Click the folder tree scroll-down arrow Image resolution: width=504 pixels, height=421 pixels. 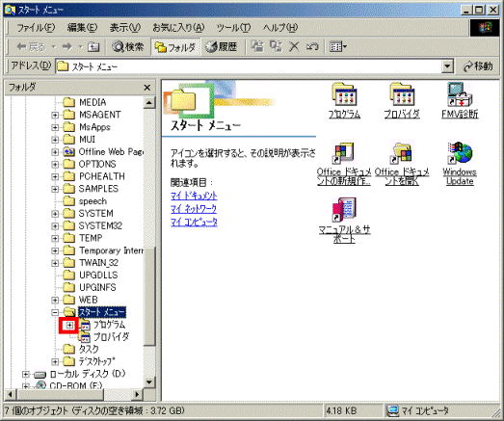point(149,382)
